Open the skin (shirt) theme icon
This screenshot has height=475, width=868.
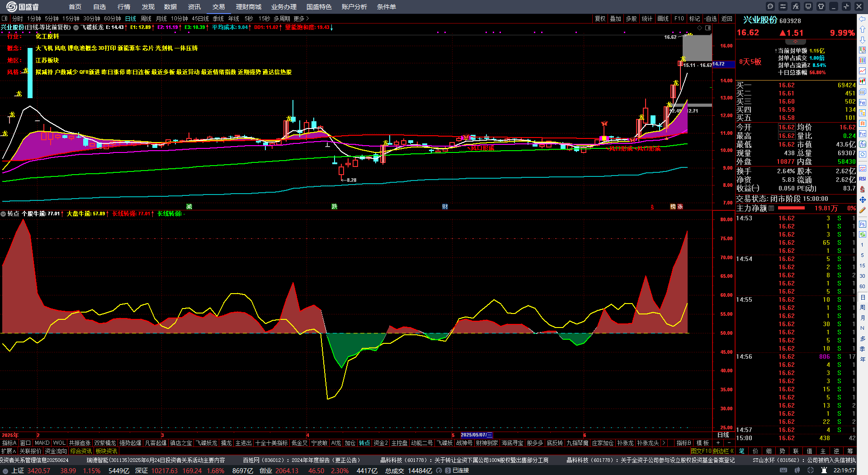click(x=821, y=6)
